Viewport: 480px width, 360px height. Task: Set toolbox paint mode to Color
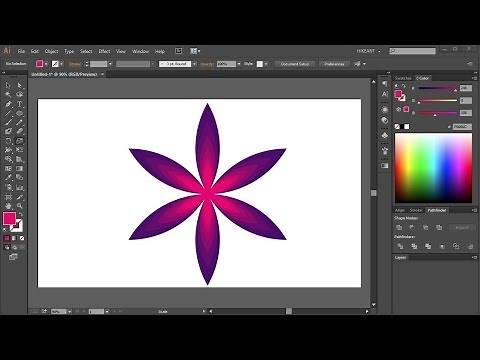(x=7, y=238)
